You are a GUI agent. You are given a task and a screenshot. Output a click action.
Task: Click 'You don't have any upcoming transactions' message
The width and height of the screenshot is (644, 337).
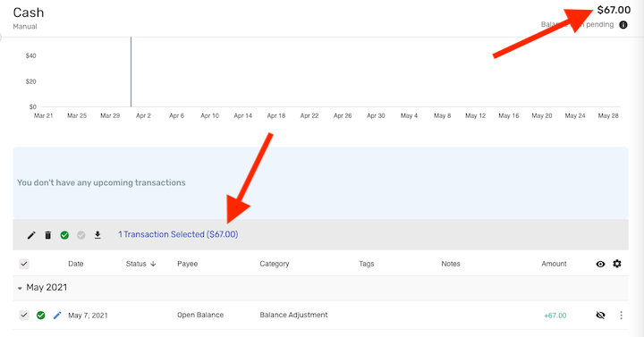pos(101,182)
